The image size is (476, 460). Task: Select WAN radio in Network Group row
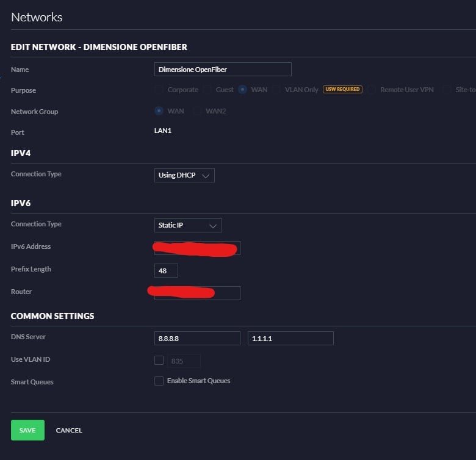pos(159,111)
